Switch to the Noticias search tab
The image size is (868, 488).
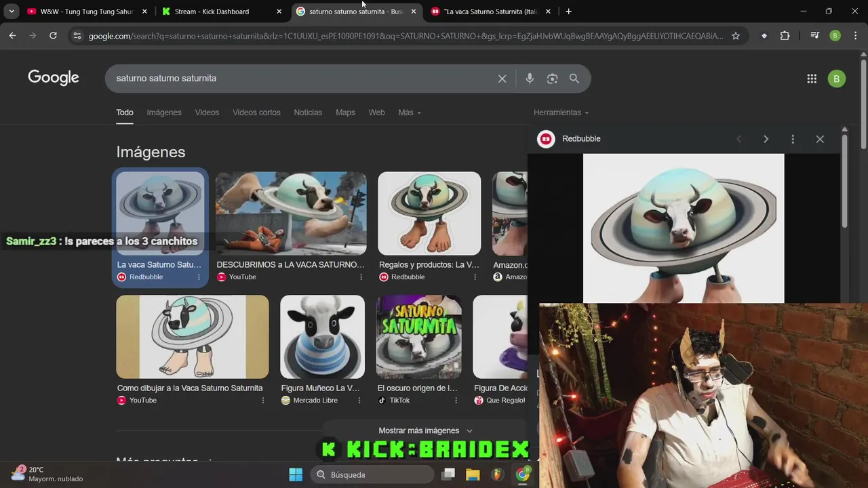tap(308, 113)
